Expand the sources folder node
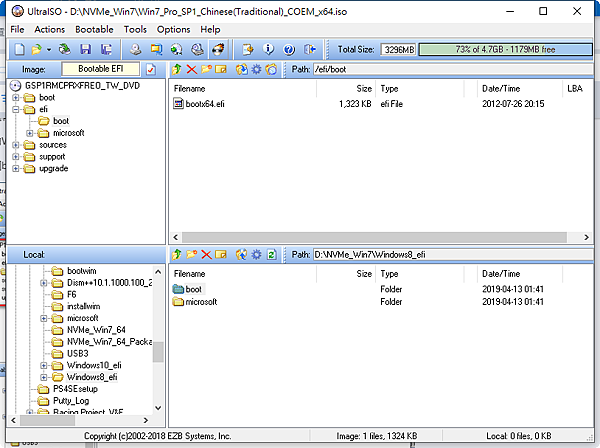600x448 pixels. point(16,145)
